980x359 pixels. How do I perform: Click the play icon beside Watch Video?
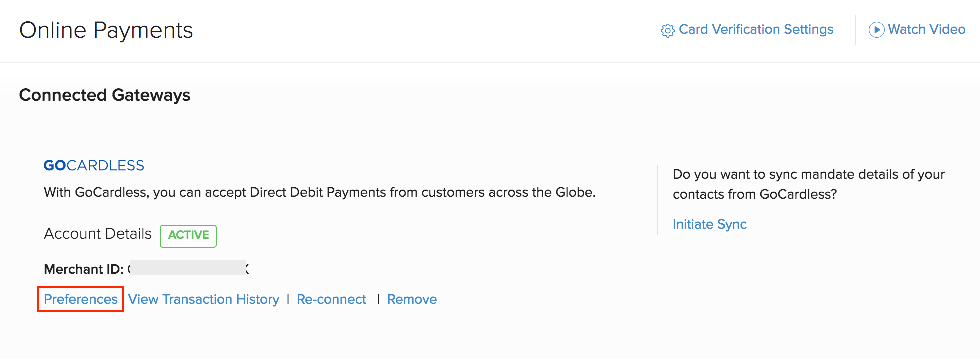[x=876, y=30]
